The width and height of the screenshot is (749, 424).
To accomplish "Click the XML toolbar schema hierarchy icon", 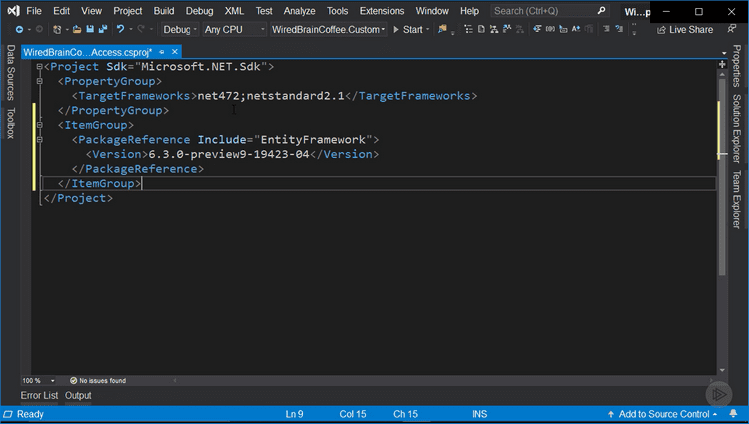I will point(494,29).
